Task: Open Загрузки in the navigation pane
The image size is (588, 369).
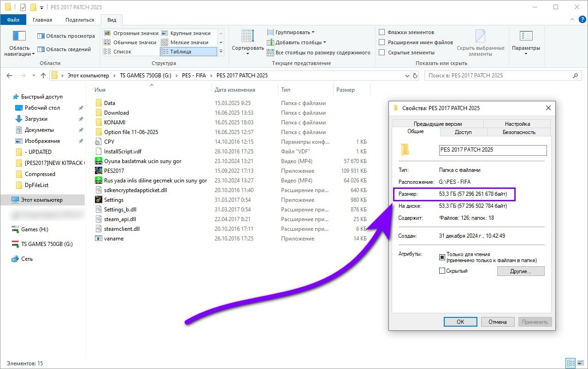Action: (x=36, y=119)
